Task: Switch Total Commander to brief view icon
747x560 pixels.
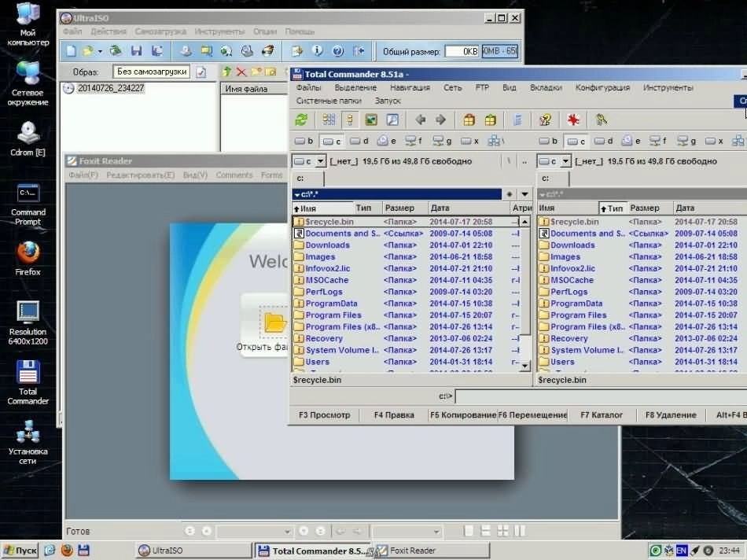Action: 329,120
